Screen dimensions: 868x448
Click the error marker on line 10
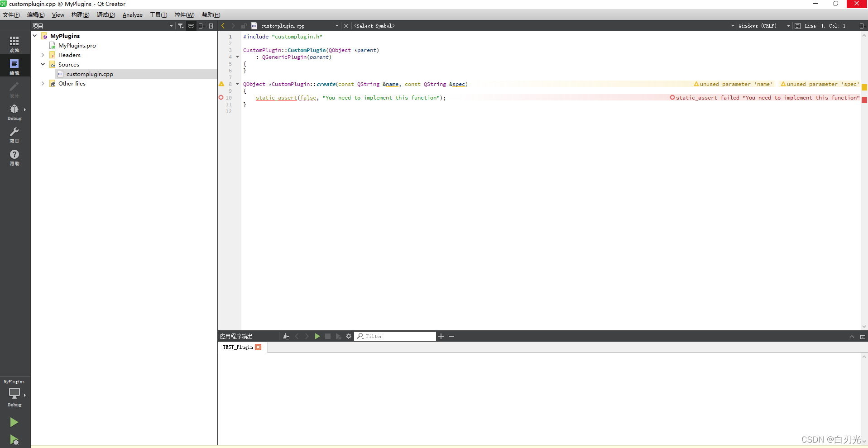pos(221,97)
